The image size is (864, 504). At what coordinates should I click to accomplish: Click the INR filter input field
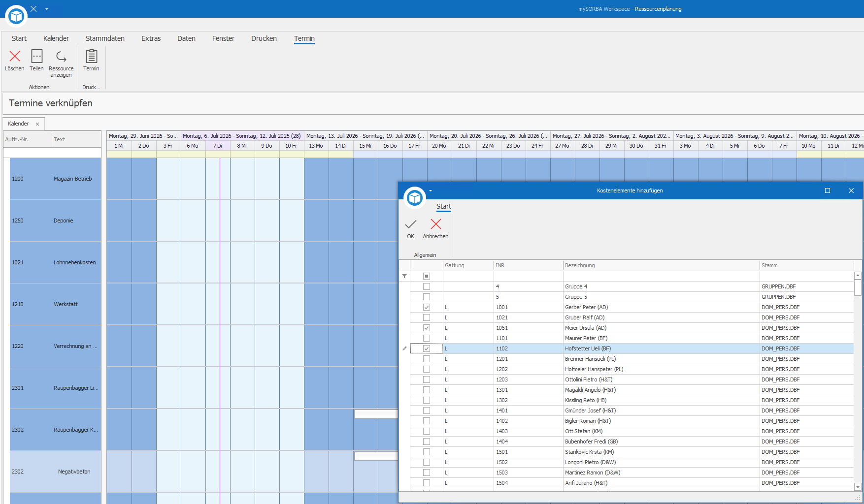(528, 276)
